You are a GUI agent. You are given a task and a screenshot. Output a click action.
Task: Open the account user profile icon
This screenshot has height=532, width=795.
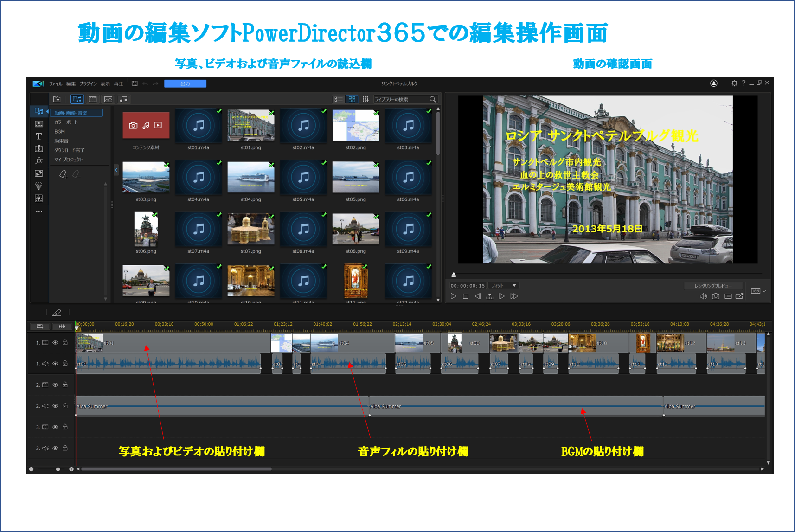point(714,83)
